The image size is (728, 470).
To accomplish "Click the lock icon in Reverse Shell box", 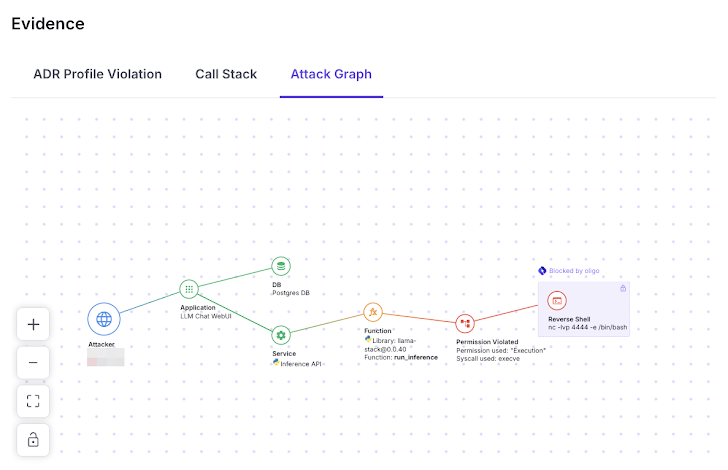I will click(623, 288).
